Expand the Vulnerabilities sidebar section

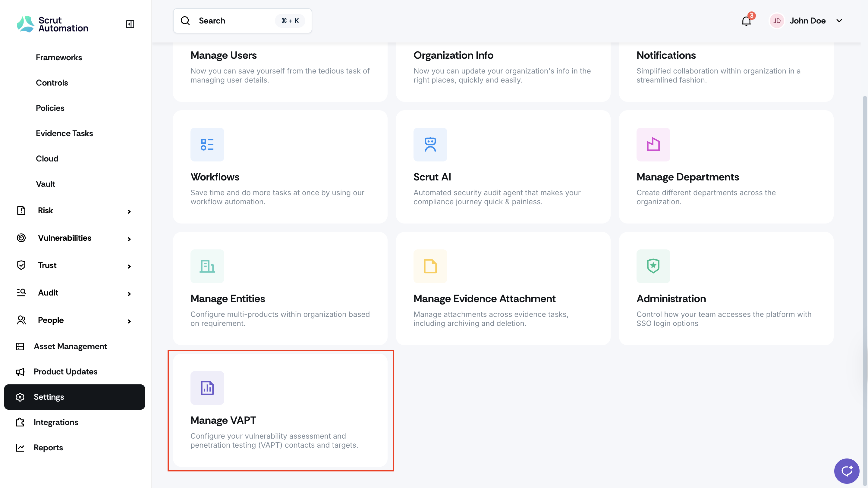click(x=74, y=238)
